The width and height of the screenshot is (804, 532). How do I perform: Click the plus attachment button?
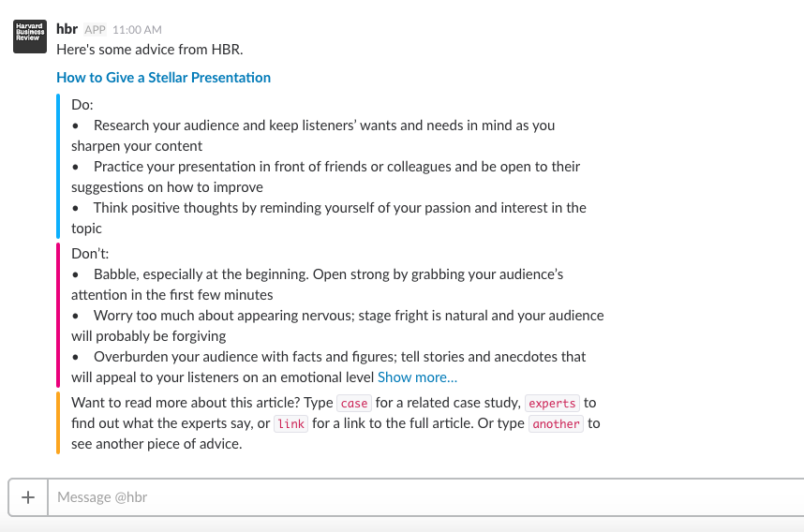pyautogui.click(x=28, y=497)
